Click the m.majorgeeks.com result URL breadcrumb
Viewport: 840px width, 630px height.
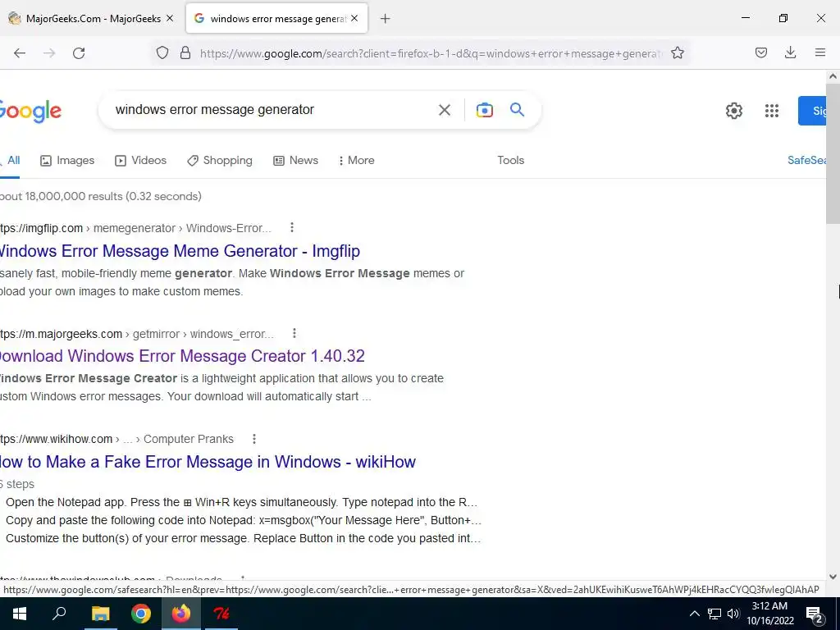coord(137,335)
